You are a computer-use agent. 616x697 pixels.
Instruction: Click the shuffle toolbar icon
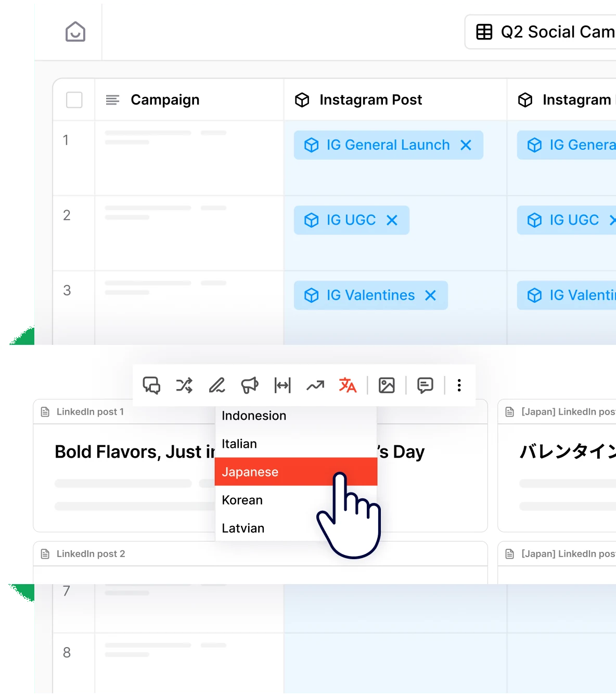(x=184, y=385)
